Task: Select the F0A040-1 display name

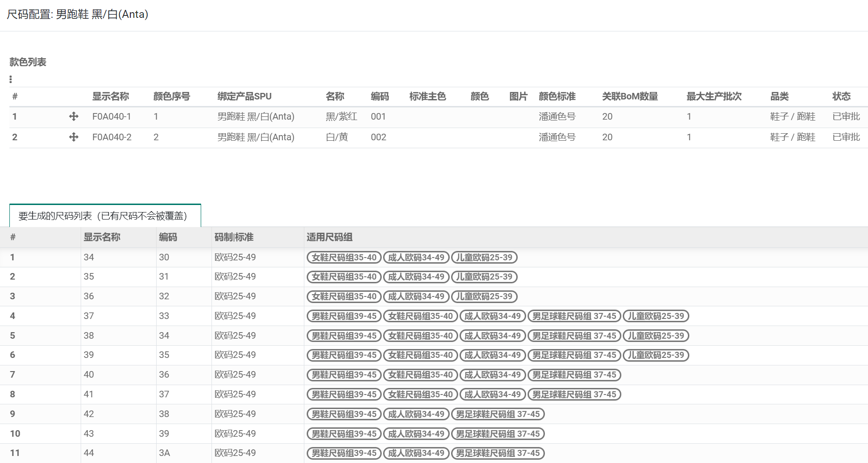Action: (x=113, y=116)
